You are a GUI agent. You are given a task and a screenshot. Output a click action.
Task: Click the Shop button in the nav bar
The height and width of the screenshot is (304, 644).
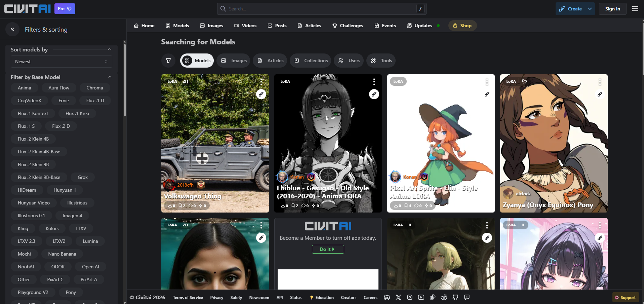click(x=462, y=26)
